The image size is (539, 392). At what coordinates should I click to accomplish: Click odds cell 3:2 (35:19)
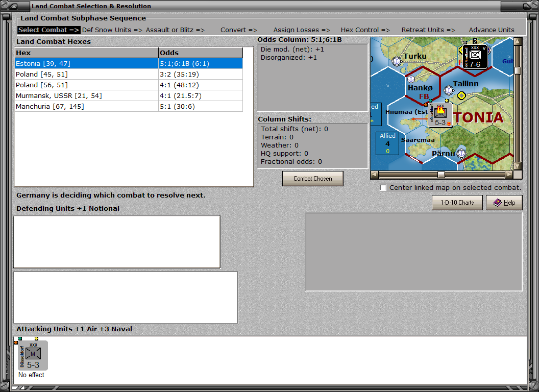(201, 75)
